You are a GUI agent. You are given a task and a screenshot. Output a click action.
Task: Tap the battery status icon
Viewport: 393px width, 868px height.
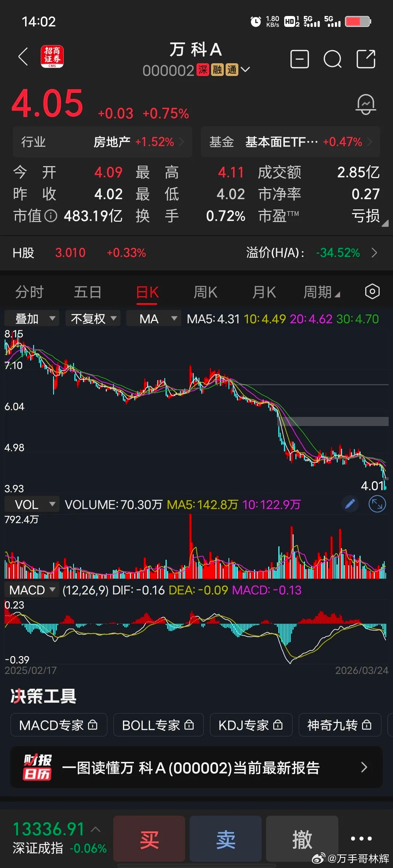[358, 21]
